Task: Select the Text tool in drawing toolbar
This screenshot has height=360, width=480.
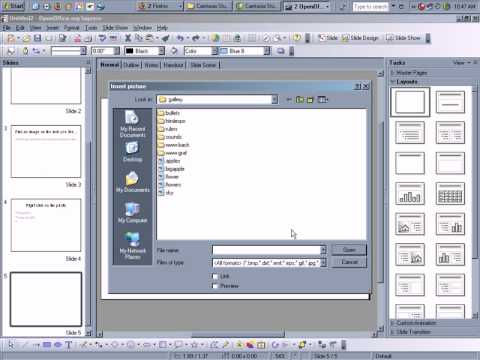Action: 69,345
